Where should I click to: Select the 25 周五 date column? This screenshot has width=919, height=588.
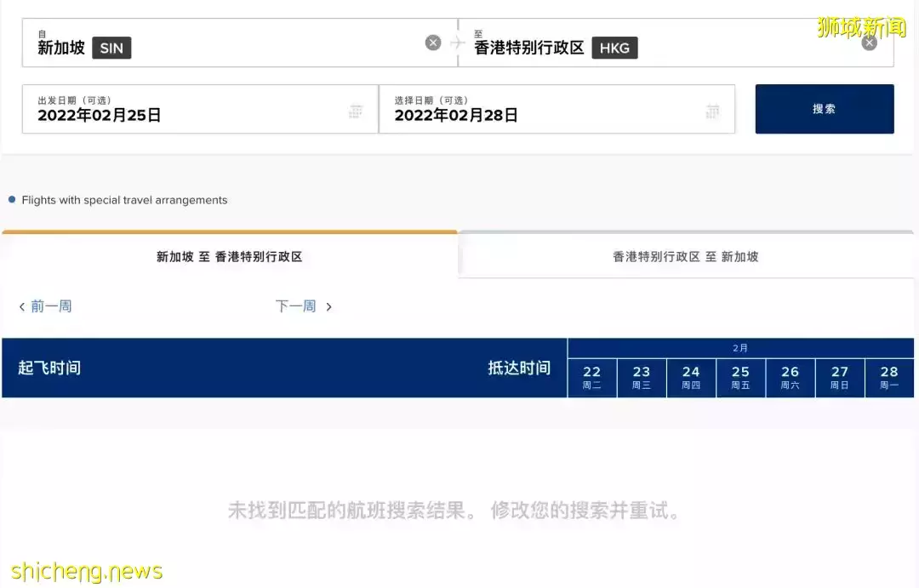coord(740,377)
